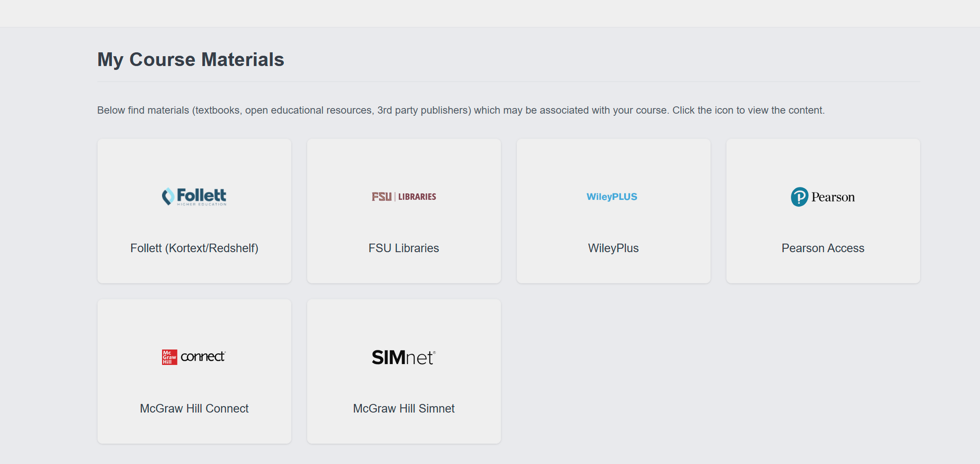Click the red McGraw Hill square badge
This screenshot has width=980, height=464.
pyautogui.click(x=169, y=357)
